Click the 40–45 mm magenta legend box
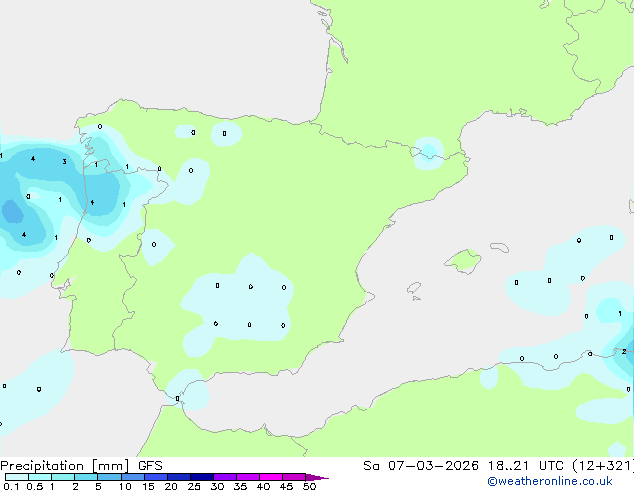This screenshot has width=634, height=490. [271, 477]
